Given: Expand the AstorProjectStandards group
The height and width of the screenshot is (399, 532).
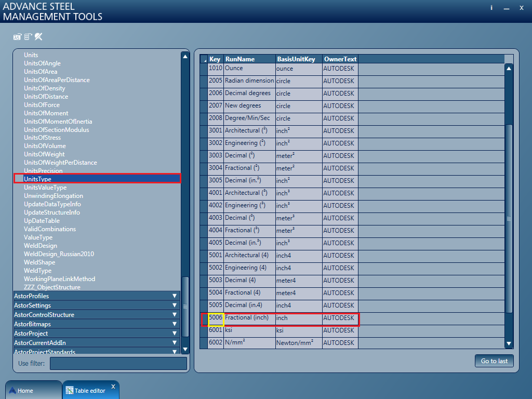Looking at the screenshot, I should point(97,351).
